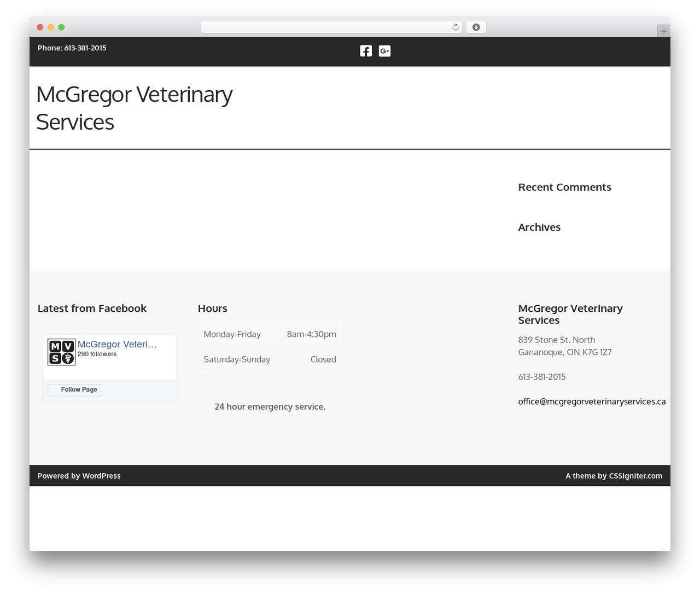Visit the CSSIgniter.com theme link
The image size is (700, 593).
click(635, 476)
